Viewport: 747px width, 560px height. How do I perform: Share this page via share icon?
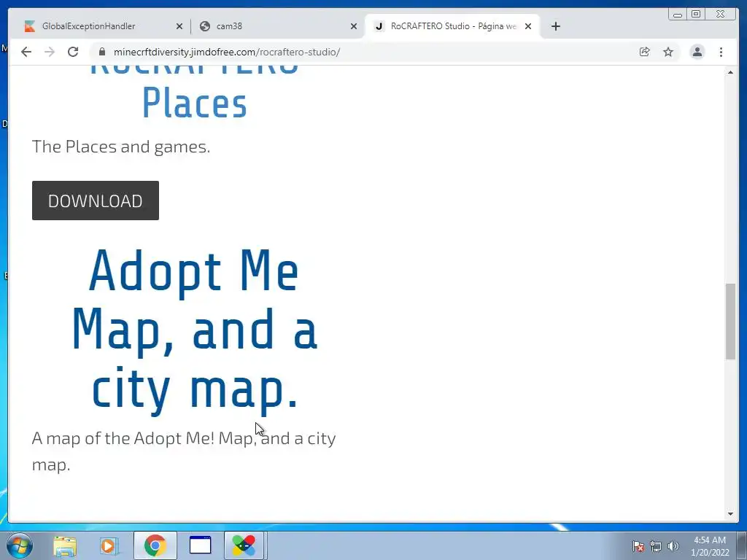tap(645, 52)
